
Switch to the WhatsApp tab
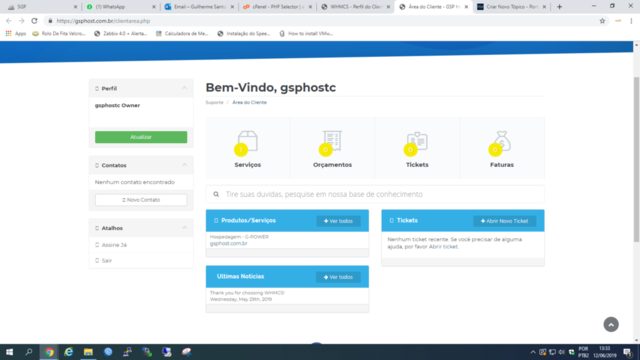(x=120, y=7)
